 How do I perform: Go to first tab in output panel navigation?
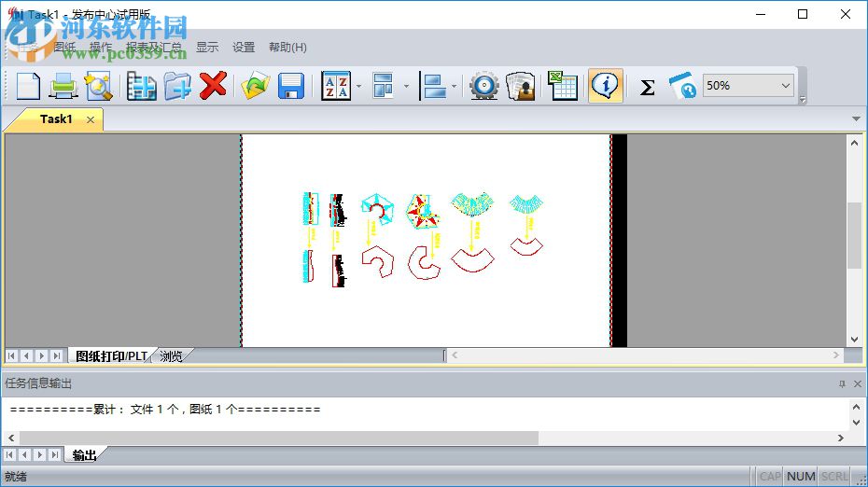coord(10,455)
